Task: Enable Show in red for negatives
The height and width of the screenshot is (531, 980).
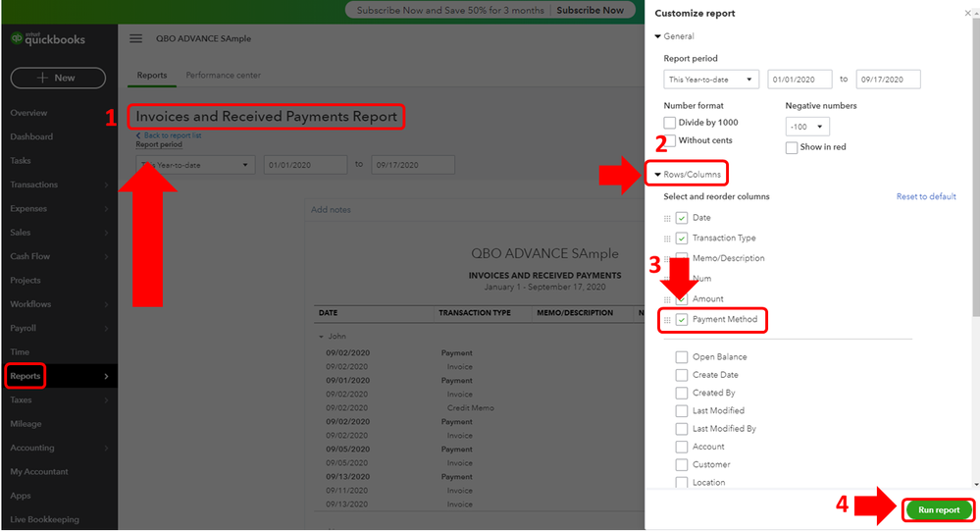Action: (x=792, y=147)
